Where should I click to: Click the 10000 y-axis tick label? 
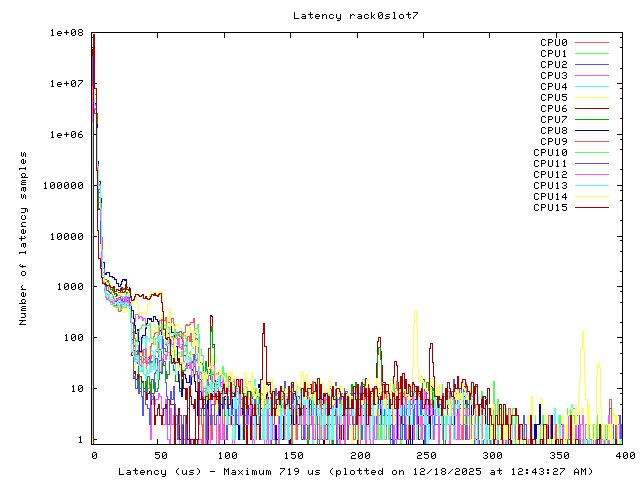(68, 236)
